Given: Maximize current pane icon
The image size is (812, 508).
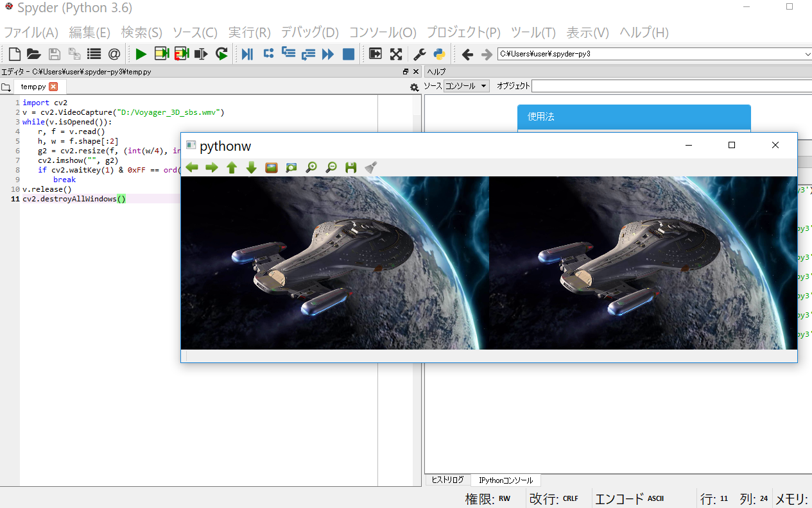Looking at the screenshot, I should click(376, 55).
